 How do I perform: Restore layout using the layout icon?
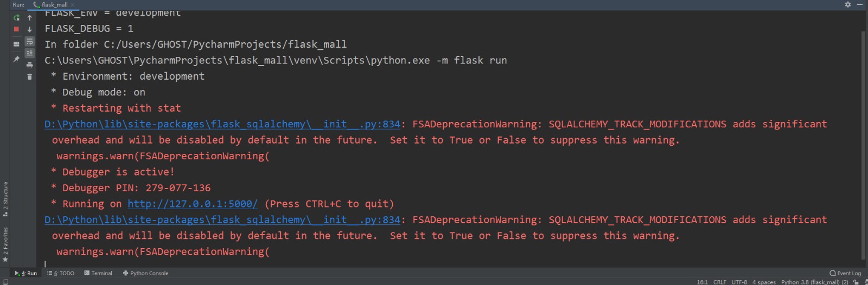(x=16, y=44)
